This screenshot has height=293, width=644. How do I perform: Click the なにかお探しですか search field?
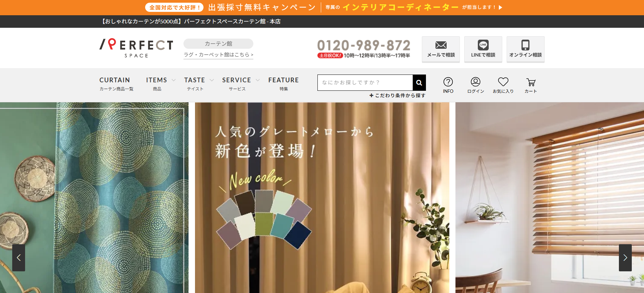365,83
